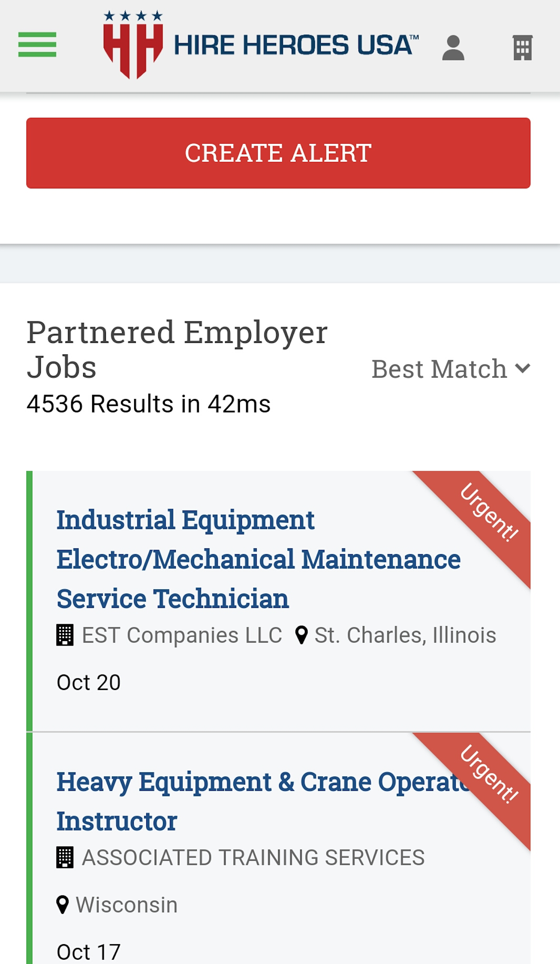Open the Industrial Equipment Service Technician job posting
The image size is (560, 964).
pos(259,559)
